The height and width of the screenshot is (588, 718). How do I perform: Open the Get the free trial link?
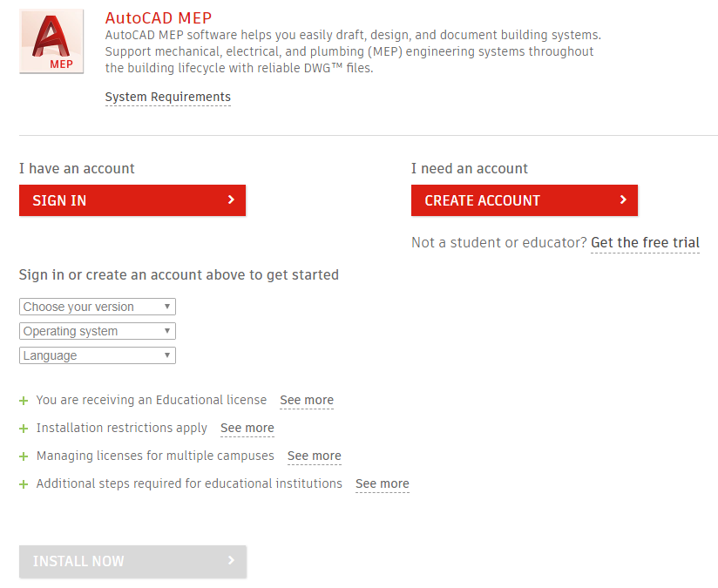click(645, 242)
